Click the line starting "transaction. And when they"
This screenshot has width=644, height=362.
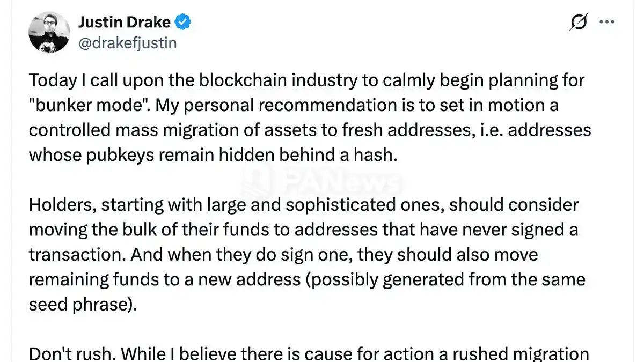click(x=283, y=254)
